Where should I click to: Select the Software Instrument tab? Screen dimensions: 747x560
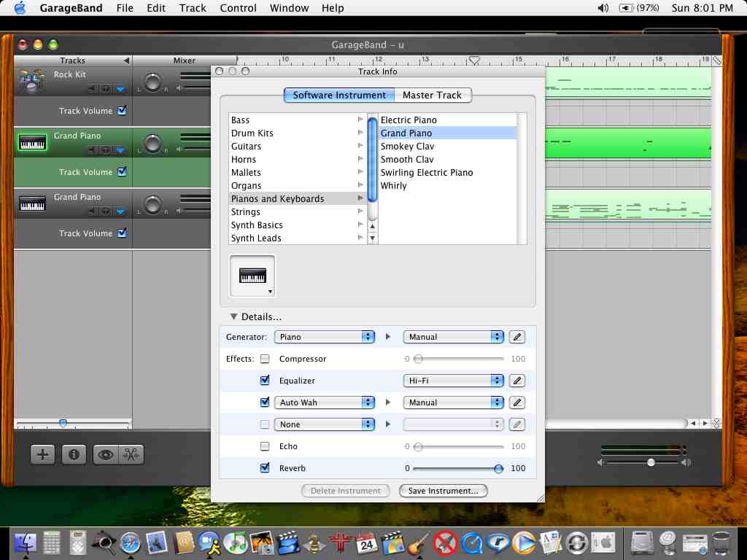coord(339,96)
